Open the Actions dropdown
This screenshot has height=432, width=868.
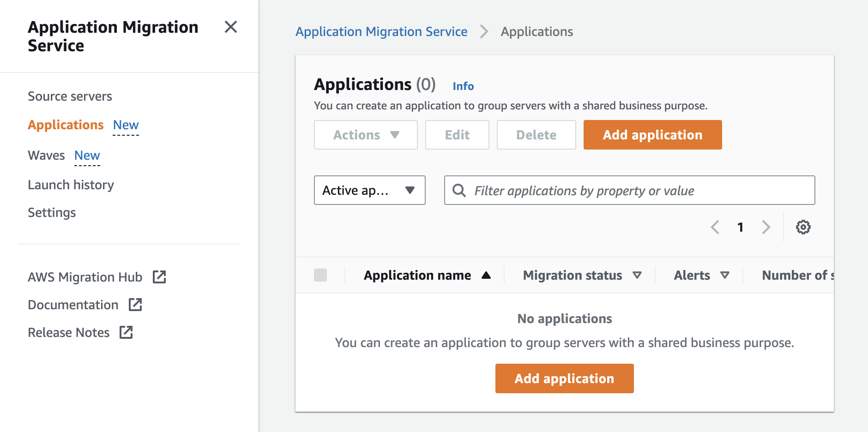click(365, 135)
